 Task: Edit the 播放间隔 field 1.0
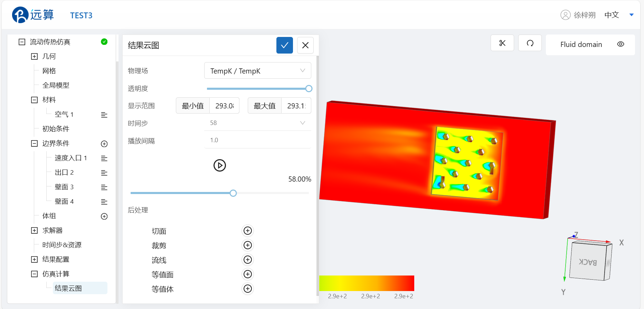[257, 140]
